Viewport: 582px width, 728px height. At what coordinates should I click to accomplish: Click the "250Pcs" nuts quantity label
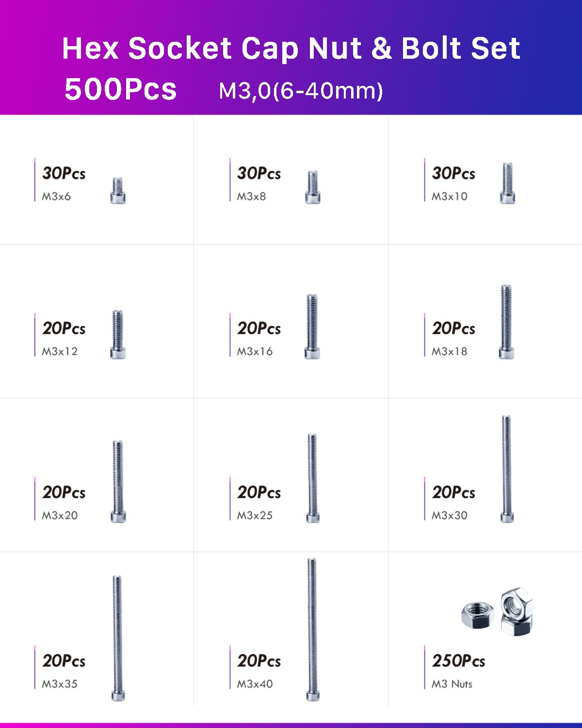click(x=458, y=661)
